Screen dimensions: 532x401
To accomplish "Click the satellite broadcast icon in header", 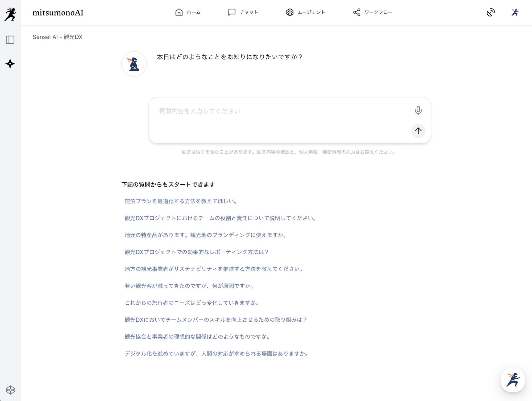I will 491,13.
